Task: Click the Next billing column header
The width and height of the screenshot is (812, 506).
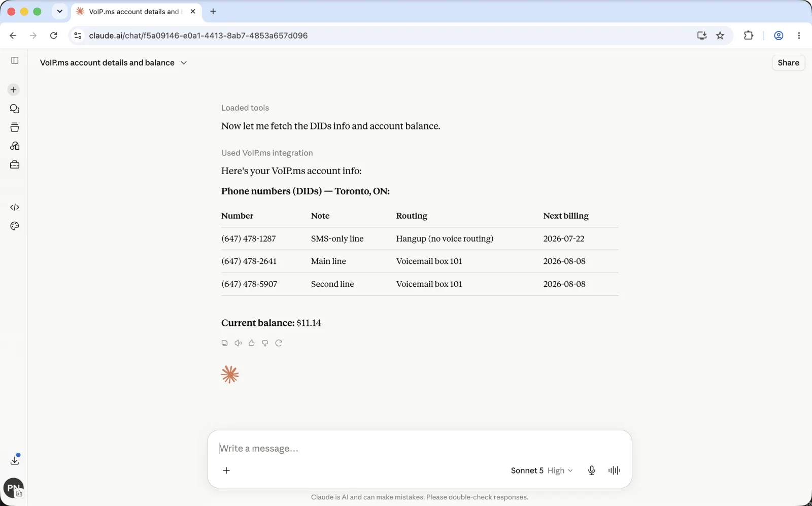Action: (x=566, y=216)
